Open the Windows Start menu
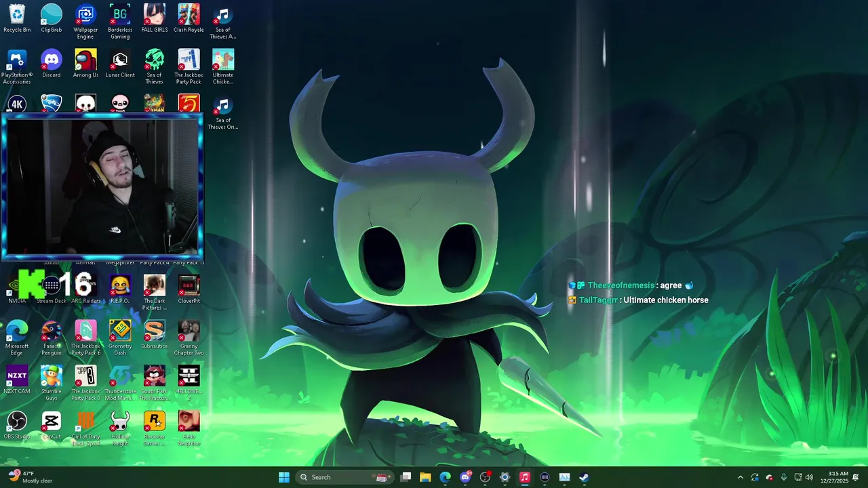868x488 pixels. (284, 477)
